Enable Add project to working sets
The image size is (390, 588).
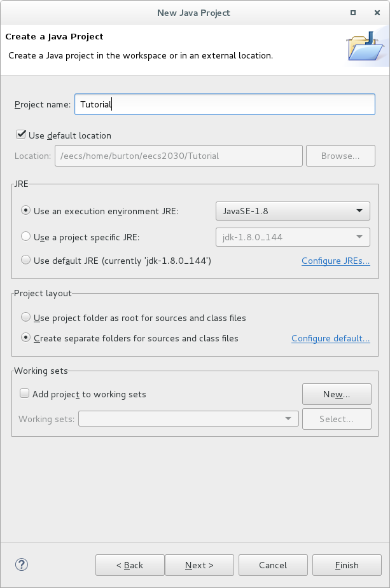point(24,393)
